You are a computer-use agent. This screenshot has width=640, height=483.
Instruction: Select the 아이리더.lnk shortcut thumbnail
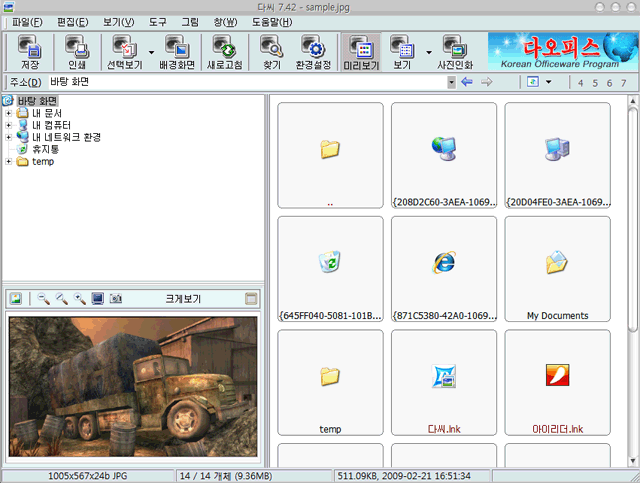(558, 383)
